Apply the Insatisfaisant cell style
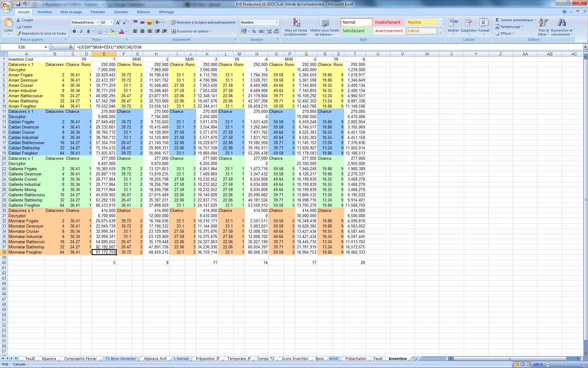 coord(388,22)
